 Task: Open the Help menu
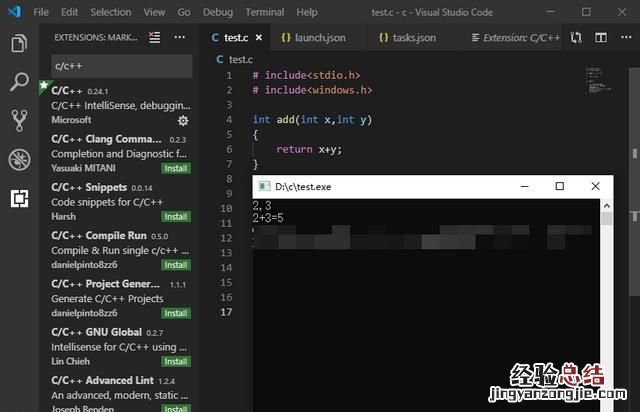coord(307,12)
